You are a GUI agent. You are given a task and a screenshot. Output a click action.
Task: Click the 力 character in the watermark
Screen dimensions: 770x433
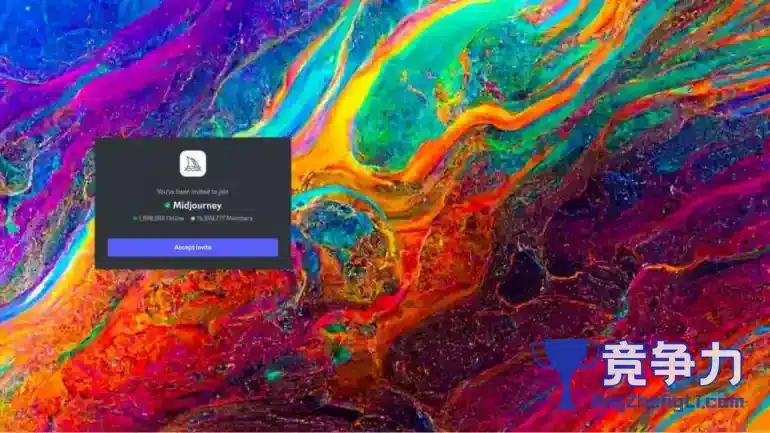[x=722, y=364]
